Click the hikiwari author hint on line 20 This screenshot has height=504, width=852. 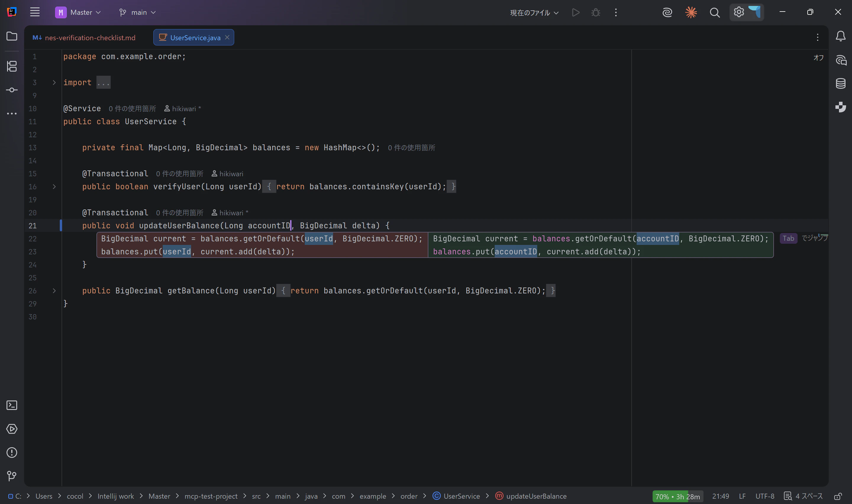click(x=230, y=213)
